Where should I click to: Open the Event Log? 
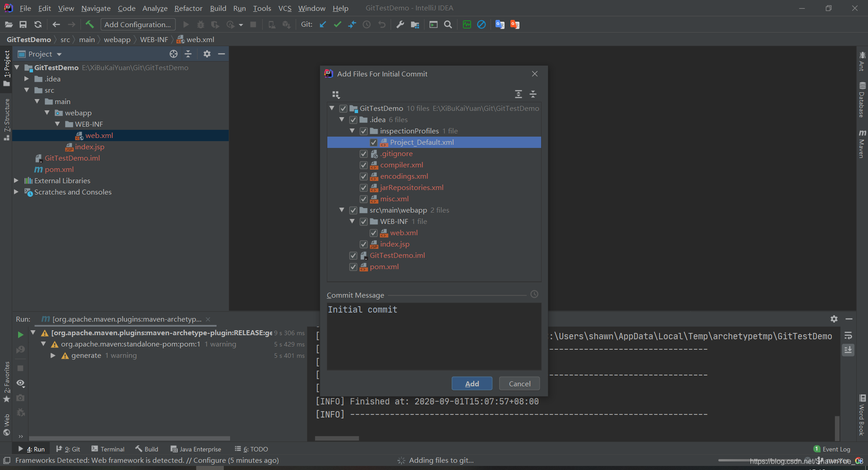click(832, 449)
